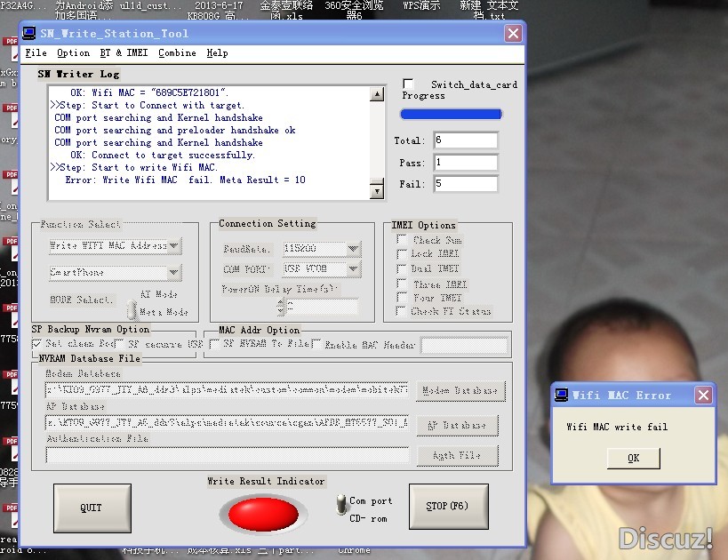The image size is (728, 560).
Task: Open the BaudRate 115200 dropdown
Action: point(354,249)
